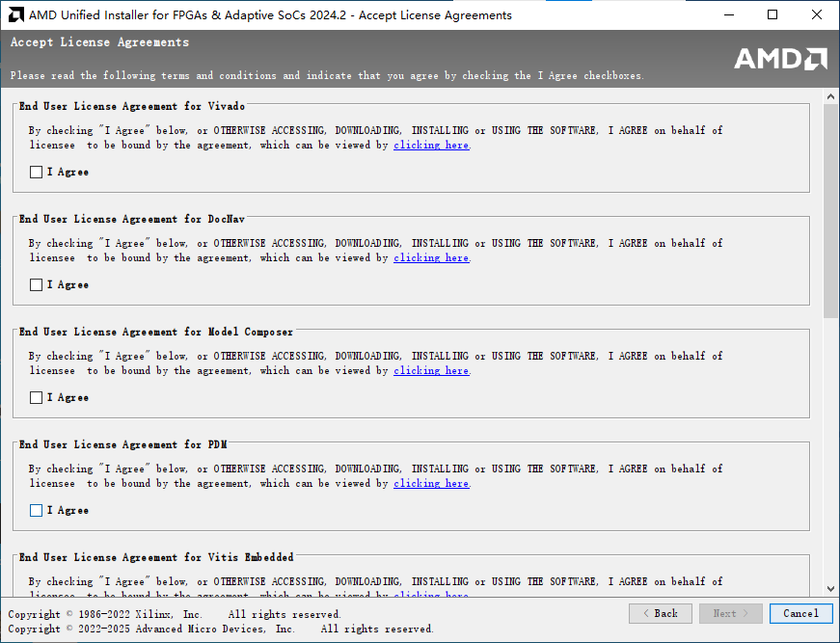Click the Xilinx 1986-2022 copyright line
The image size is (840, 643).
tap(175, 614)
